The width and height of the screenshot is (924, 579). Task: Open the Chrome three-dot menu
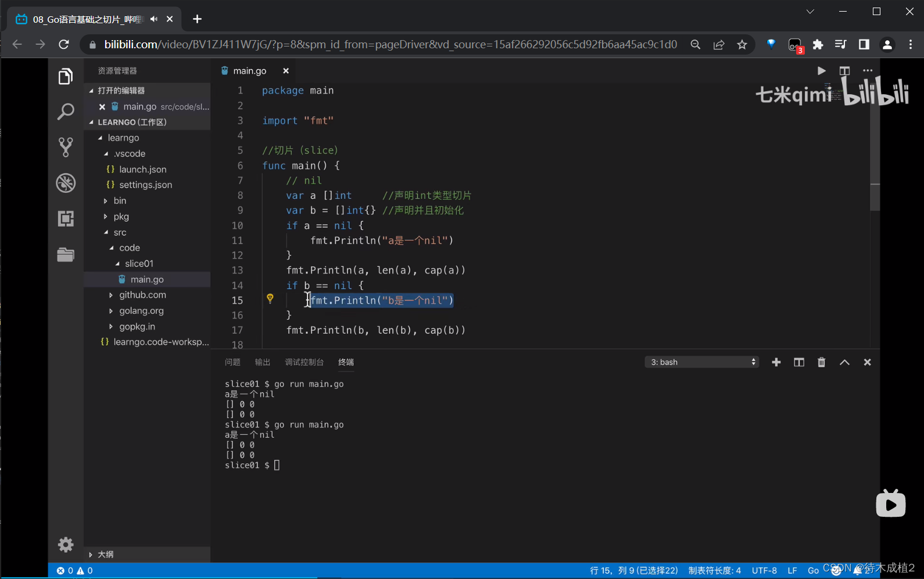[x=911, y=45]
